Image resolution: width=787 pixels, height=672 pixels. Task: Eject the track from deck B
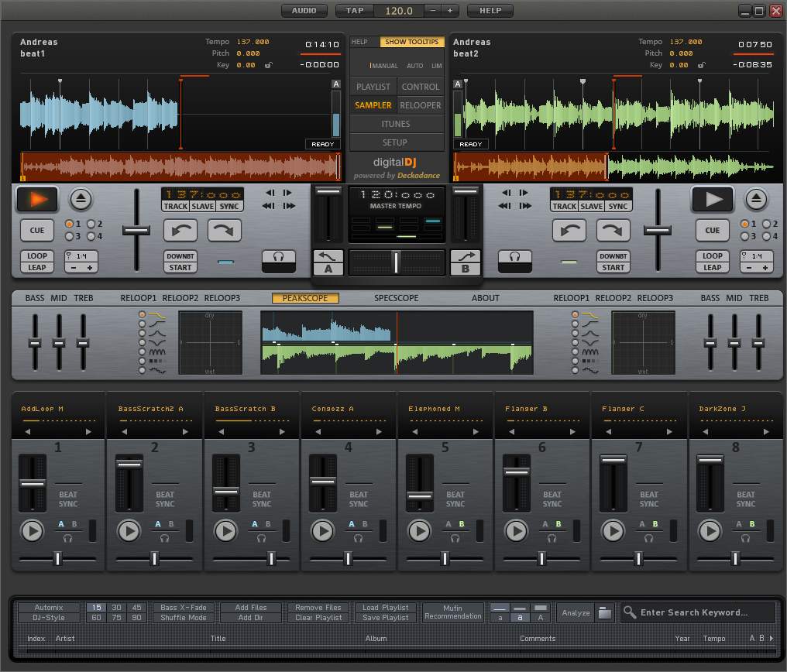pyautogui.click(x=756, y=199)
